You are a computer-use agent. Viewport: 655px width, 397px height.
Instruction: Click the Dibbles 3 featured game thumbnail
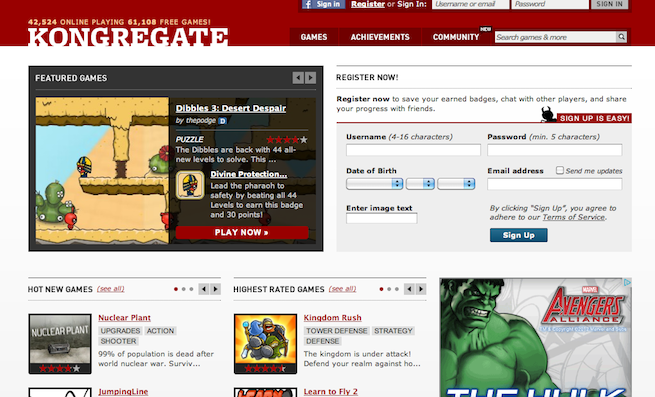pos(102,171)
